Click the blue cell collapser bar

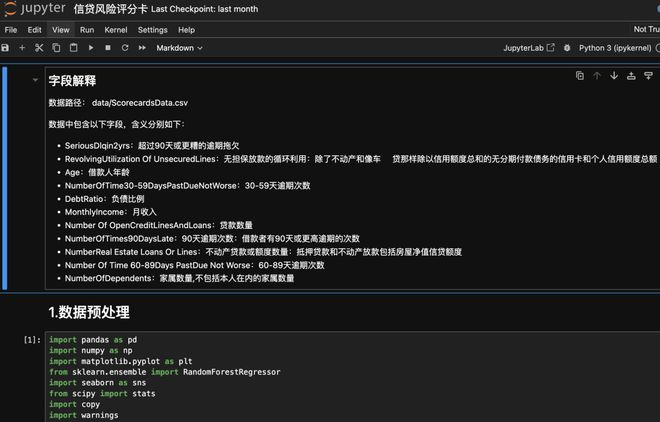[5, 178]
